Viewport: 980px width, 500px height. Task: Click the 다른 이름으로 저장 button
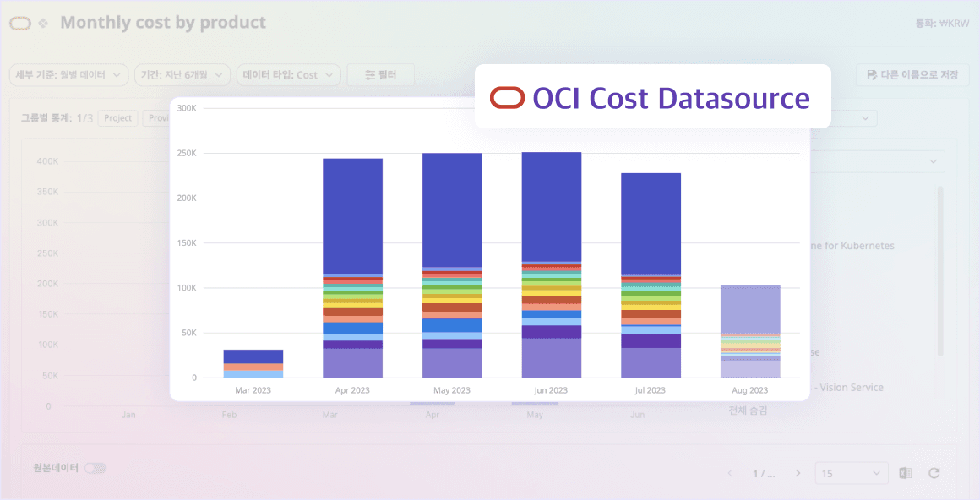click(x=912, y=75)
